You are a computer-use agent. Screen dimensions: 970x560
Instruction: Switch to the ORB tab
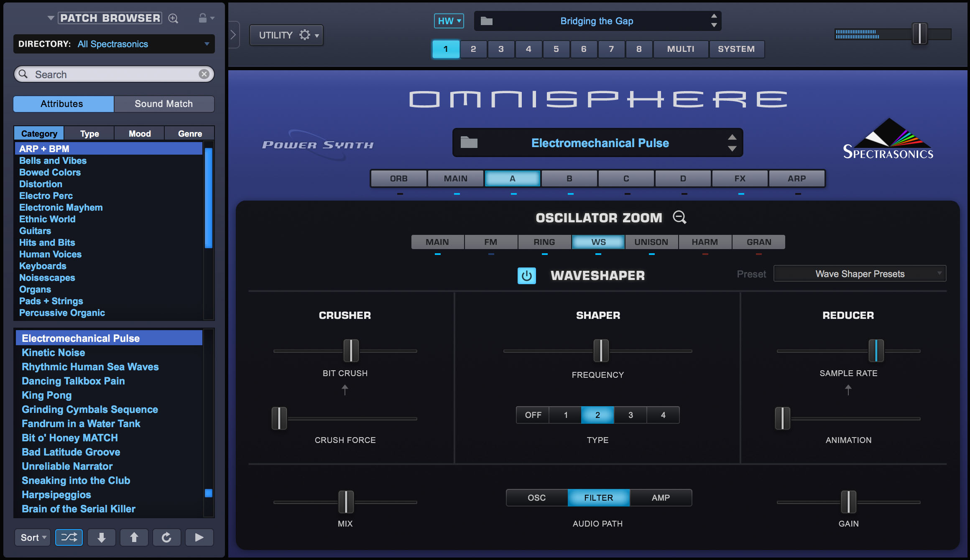[399, 178]
